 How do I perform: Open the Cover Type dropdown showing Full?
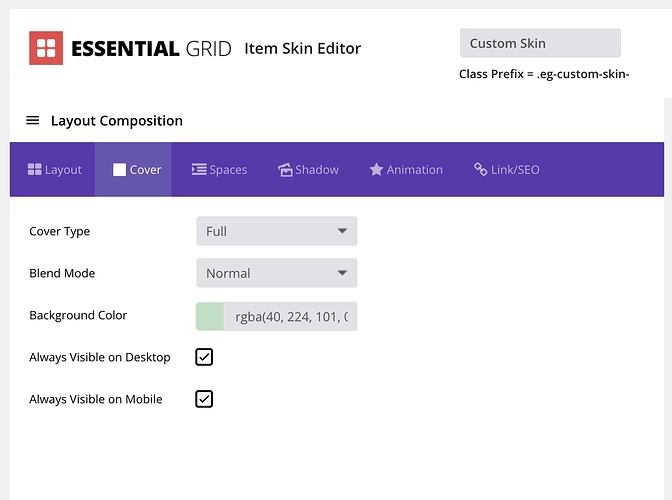tap(276, 231)
